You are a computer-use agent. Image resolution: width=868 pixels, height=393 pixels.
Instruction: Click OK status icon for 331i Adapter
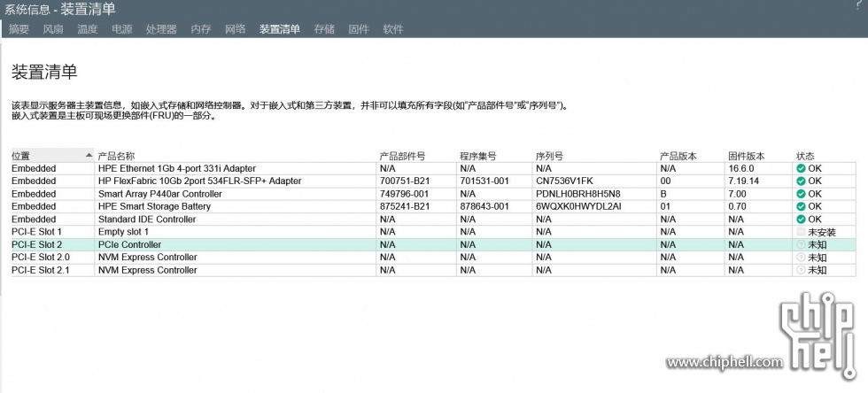pyautogui.click(x=801, y=167)
